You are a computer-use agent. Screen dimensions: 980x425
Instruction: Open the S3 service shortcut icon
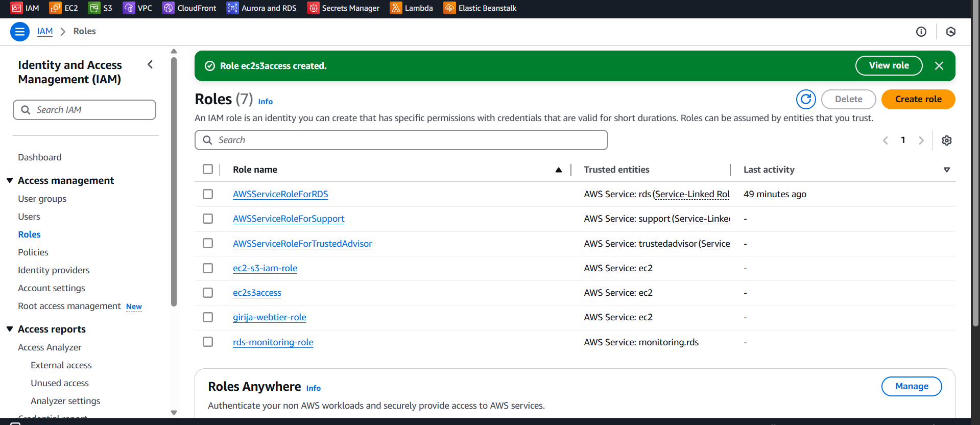94,8
